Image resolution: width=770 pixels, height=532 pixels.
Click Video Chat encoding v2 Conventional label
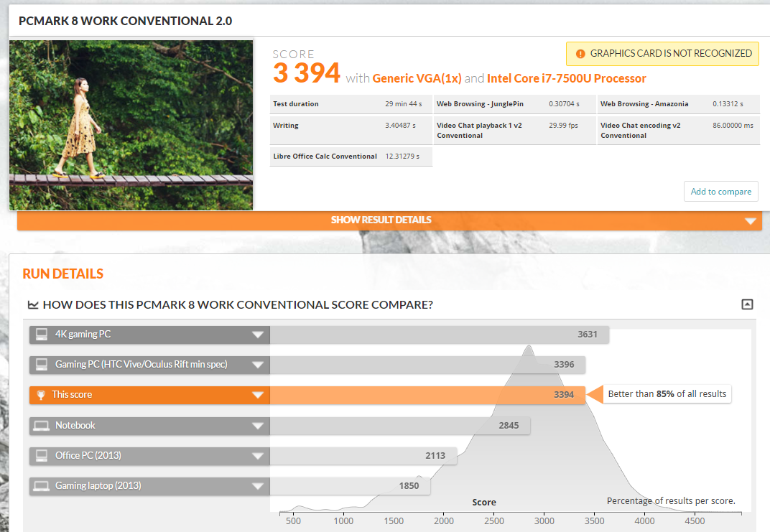pyautogui.click(x=641, y=131)
